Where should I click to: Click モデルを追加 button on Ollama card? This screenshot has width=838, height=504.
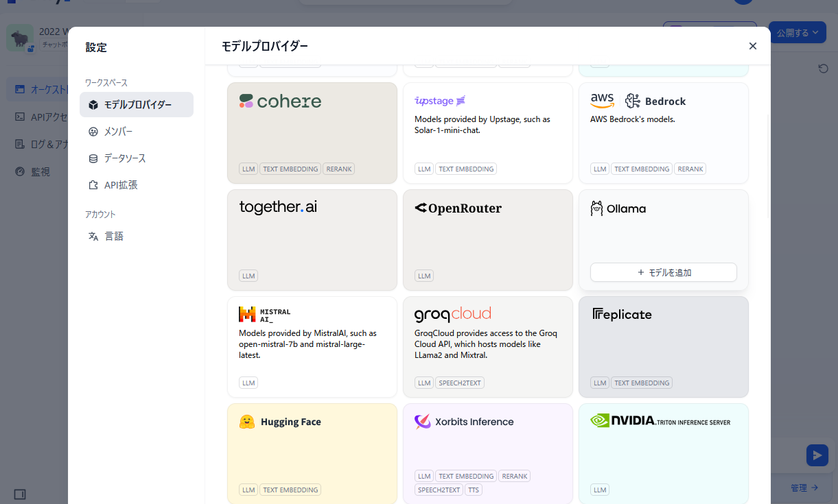[x=664, y=272]
